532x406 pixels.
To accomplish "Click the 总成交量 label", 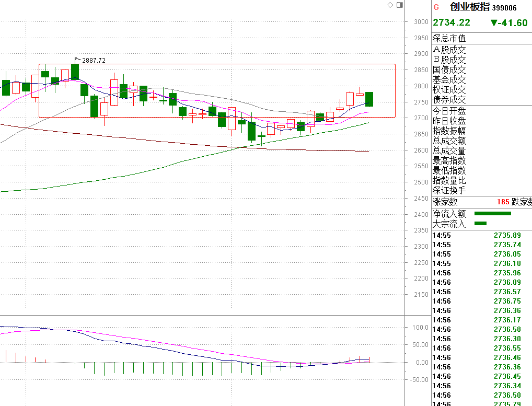I will click(x=449, y=150).
